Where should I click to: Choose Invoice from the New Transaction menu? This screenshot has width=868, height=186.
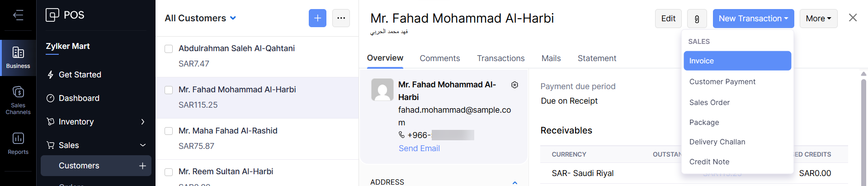[737, 61]
